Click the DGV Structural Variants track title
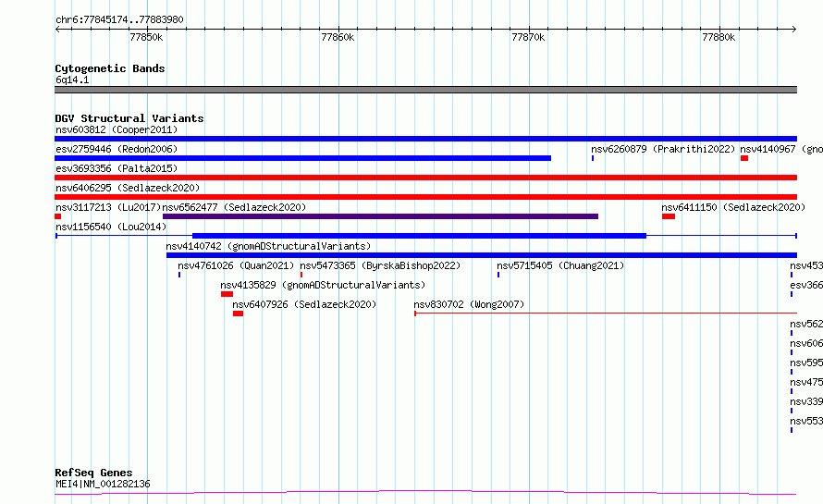Viewport: 823px width, 504px height. coord(129,118)
